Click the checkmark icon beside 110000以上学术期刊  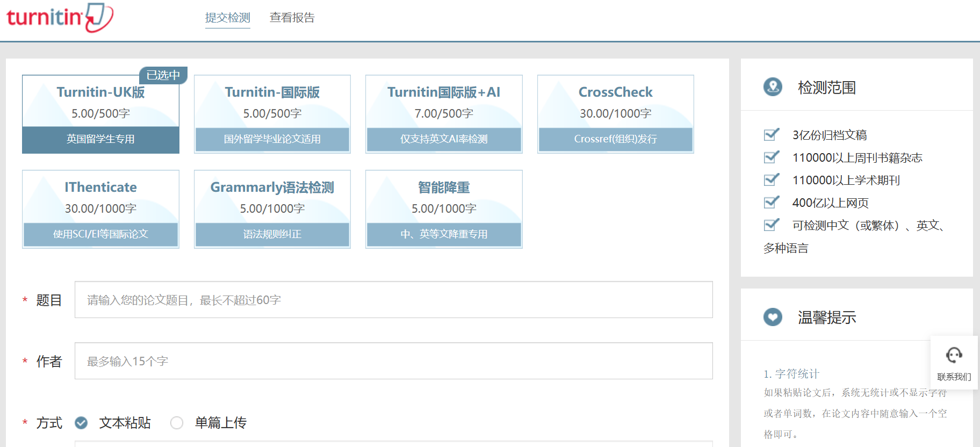point(772,179)
